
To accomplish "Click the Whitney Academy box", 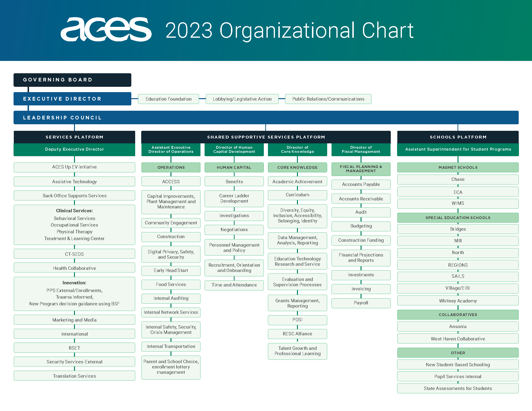I will coord(458,301).
